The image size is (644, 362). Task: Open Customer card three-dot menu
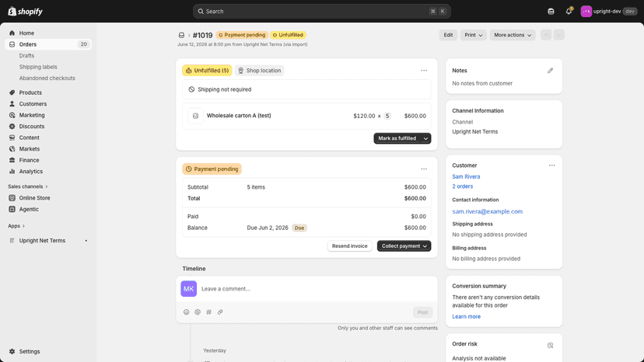[551, 165]
